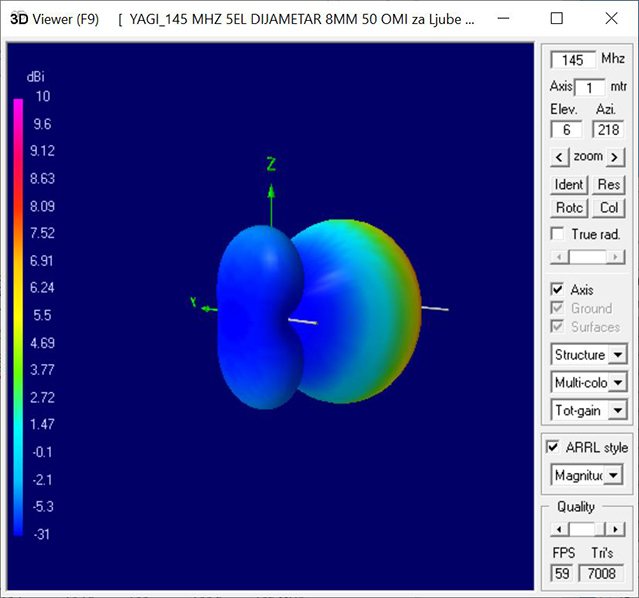Viewport: 639px width, 598px height.
Task: Click the green Z axis marker in plot
Action: pos(270,164)
